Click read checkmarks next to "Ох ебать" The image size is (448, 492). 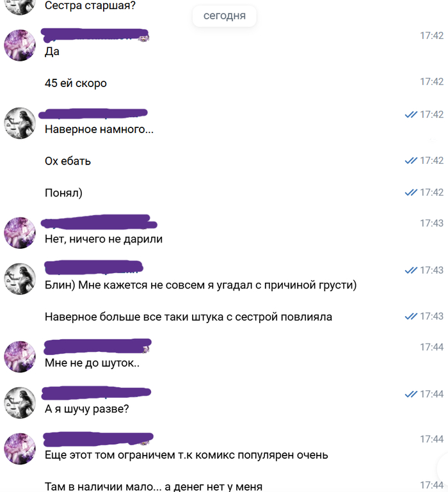pyautogui.click(x=411, y=161)
